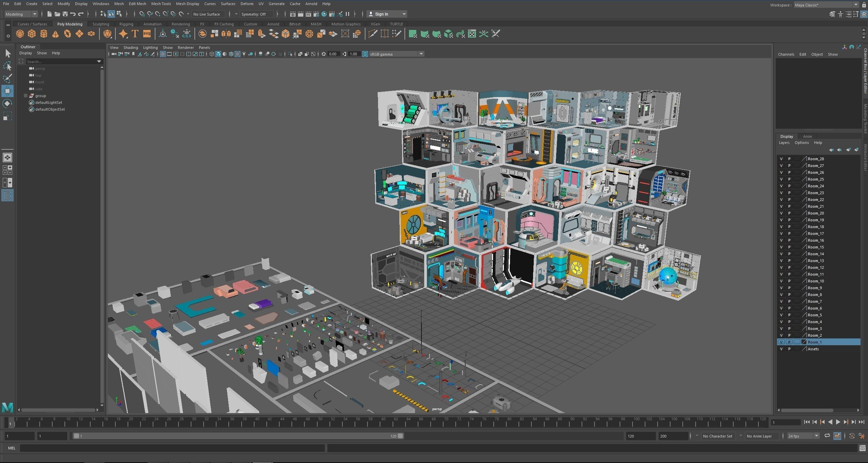
Task: Activate the Scale tool in the toolbox
Action: tap(8, 116)
